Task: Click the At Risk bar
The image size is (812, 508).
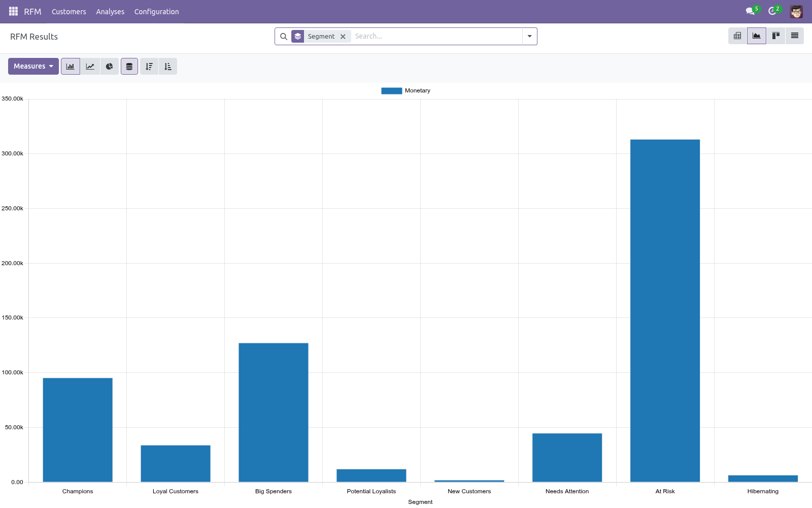Action: click(665, 311)
